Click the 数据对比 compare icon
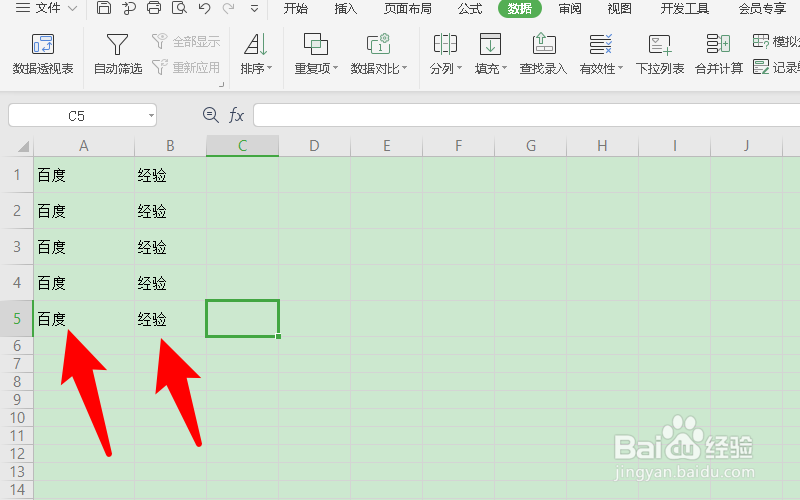 point(379,44)
